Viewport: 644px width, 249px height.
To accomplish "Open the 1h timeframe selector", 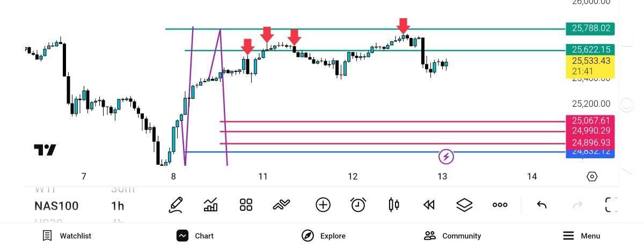I will [x=118, y=206].
